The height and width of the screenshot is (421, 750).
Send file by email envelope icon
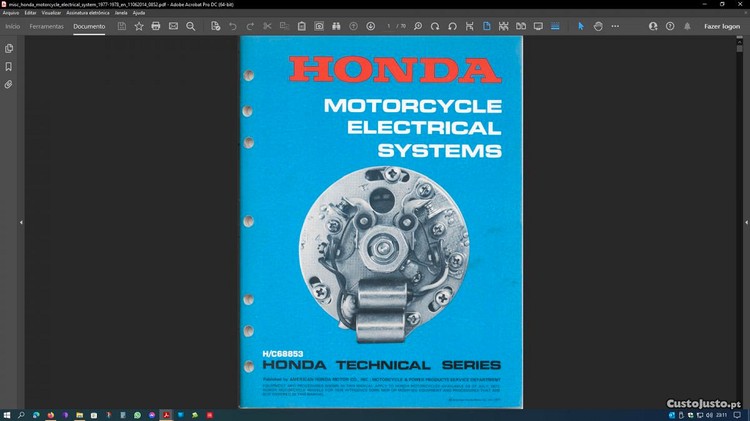click(173, 26)
